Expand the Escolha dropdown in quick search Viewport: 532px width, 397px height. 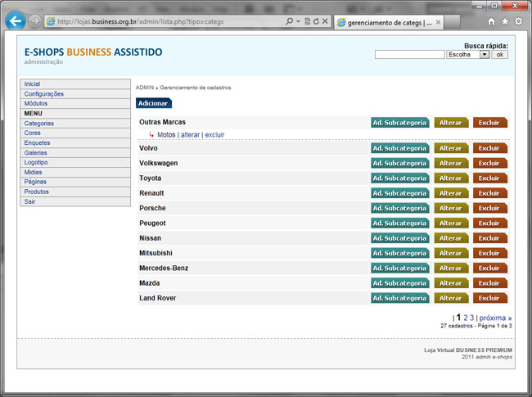coord(484,55)
